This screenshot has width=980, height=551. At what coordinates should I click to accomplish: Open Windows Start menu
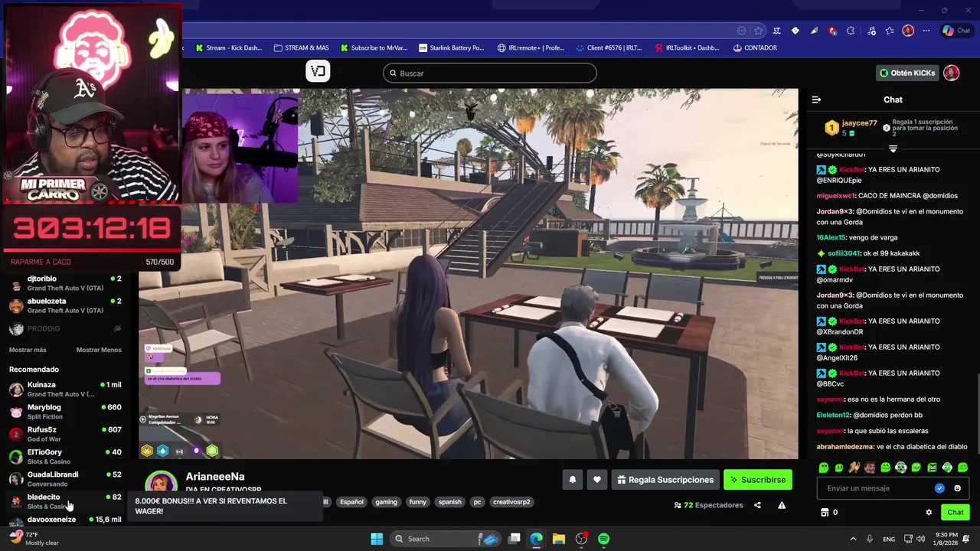(x=377, y=539)
